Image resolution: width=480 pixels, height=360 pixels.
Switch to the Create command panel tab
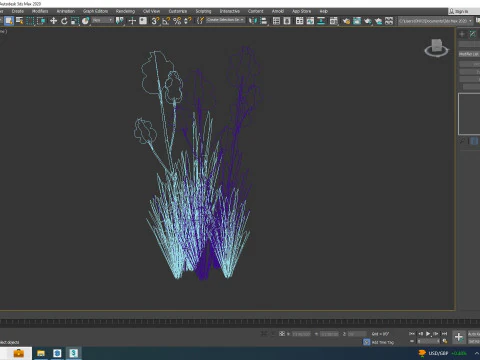pos(462,34)
